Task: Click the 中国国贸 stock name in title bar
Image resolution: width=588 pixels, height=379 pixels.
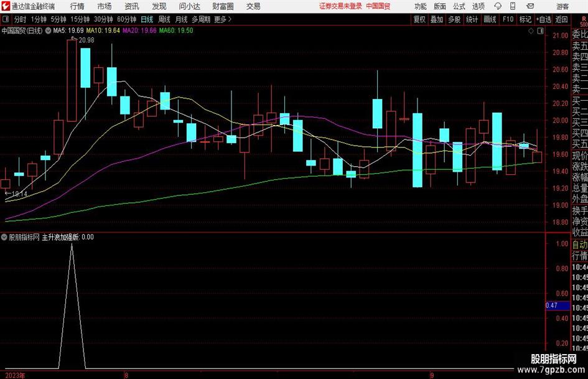Action: point(378,6)
